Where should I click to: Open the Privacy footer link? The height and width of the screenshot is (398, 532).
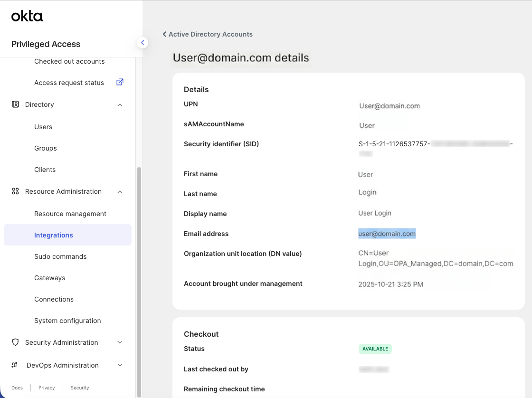coord(47,388)
